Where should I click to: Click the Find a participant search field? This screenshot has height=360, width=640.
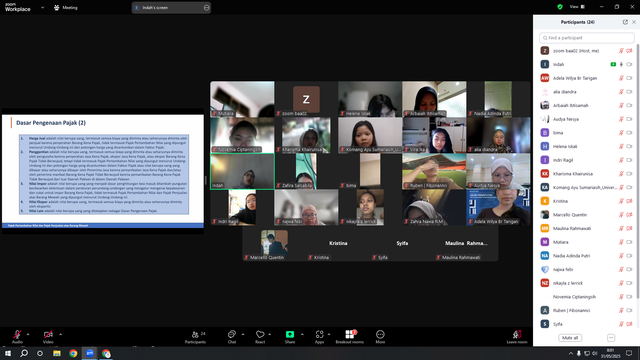pos(587,38)
